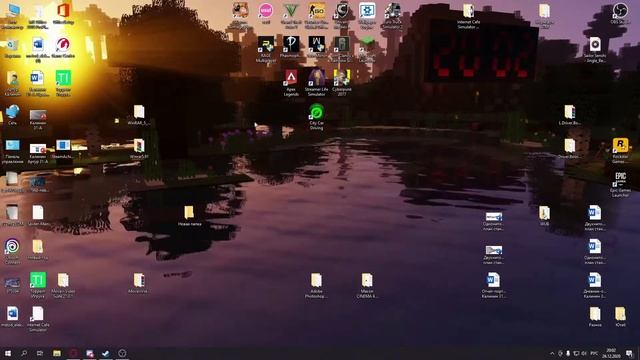640x360 pixels.
Task: Open taskbar Search magnifier
Action: tap(24, 353)
